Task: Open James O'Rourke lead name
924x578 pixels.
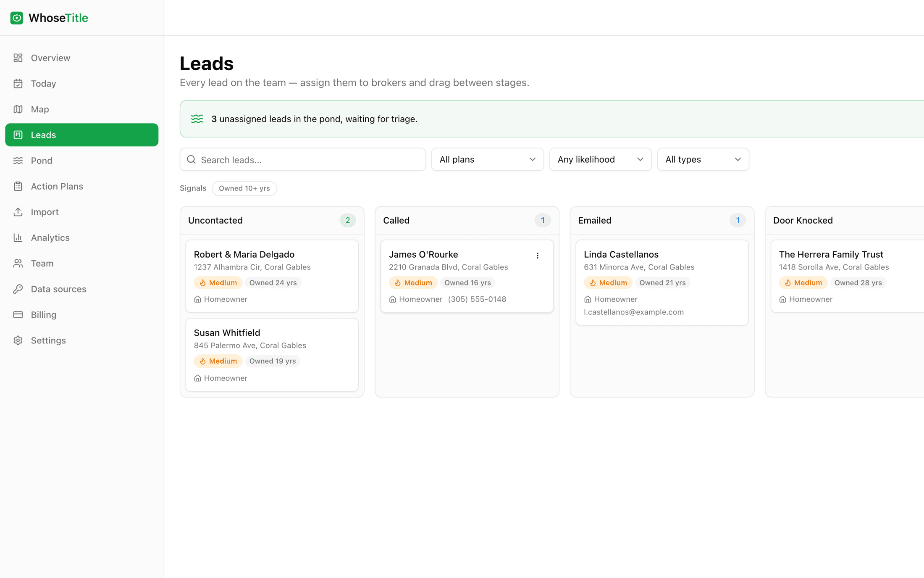Action: [x=423, y=254]
